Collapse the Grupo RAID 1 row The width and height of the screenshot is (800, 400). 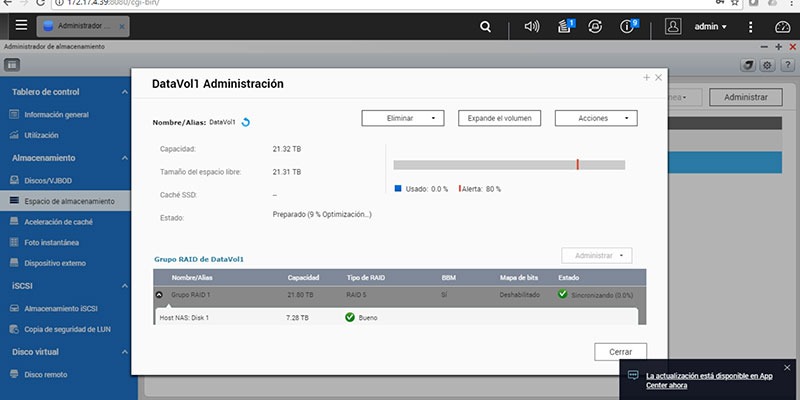click(x=159, y=294)
